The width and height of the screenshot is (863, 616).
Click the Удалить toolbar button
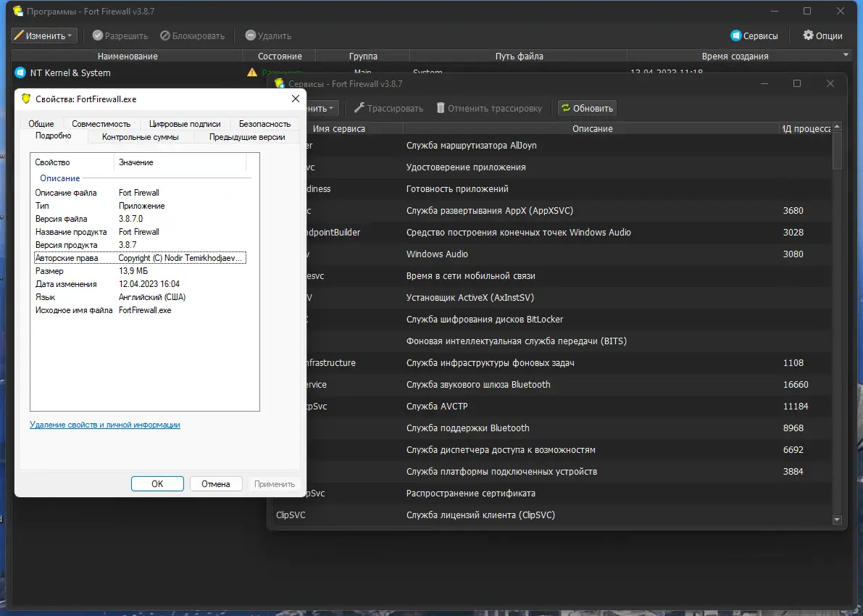(269, 36)
